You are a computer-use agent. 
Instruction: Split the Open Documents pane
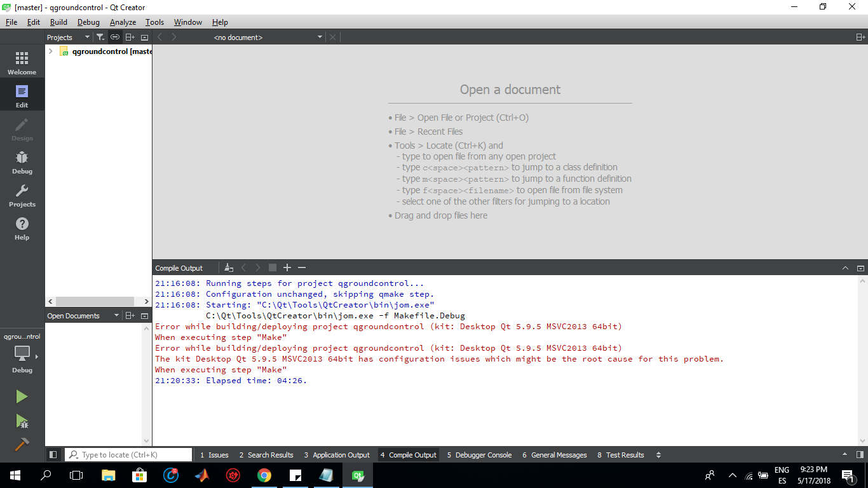(130, 316)
